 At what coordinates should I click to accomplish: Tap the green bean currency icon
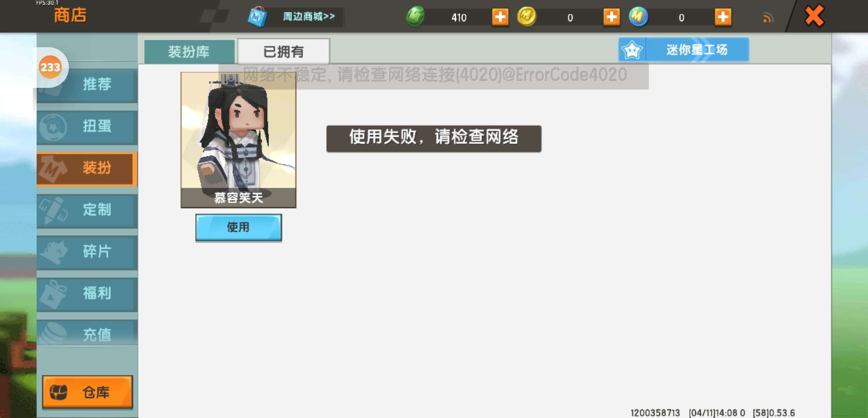click(415, 17)
